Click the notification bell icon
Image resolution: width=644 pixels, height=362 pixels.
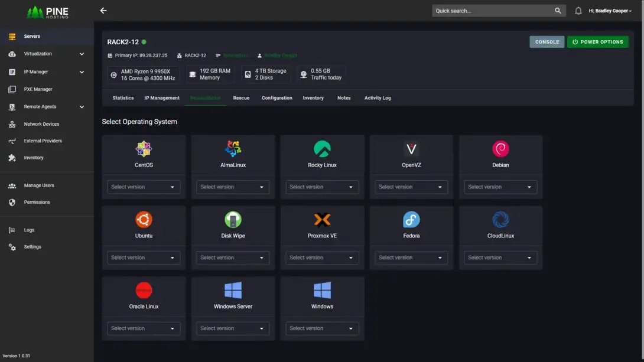coord(578,11)
